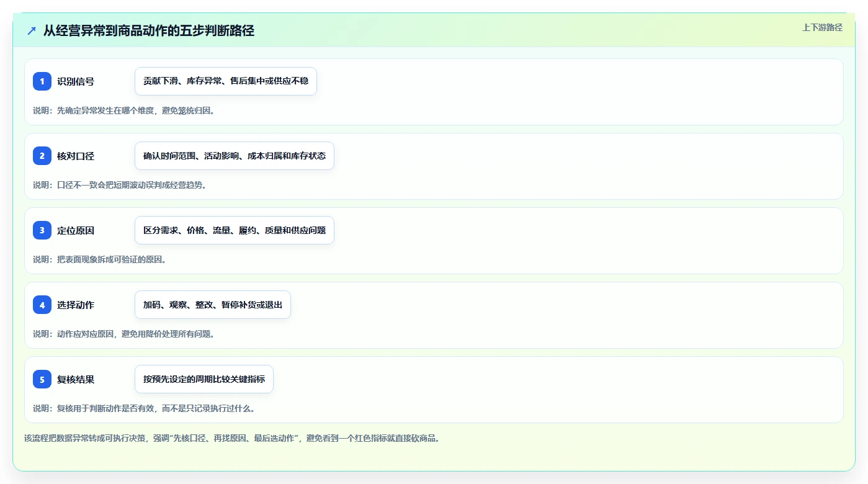This screenshot has width=868, height=484.
Task: Click the chip 加码、观察、整改、暂停补货或退出
Action: [x=213, y=305]
